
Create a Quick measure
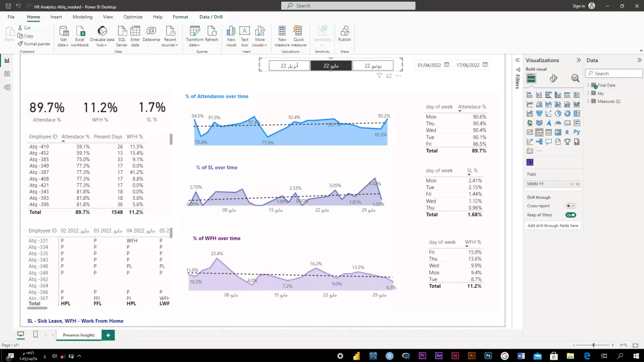(x=298, y=37)
